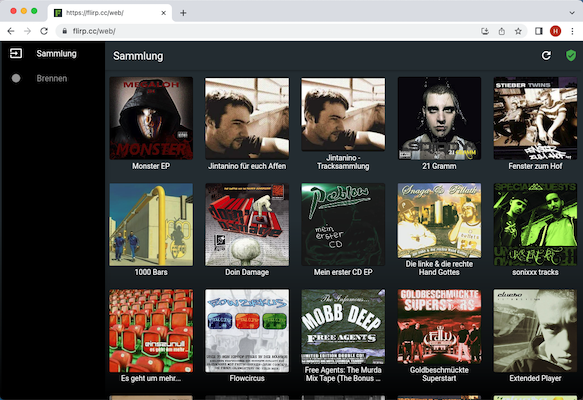This screenshot has width=583, height=400.
Task: Open the Extended Player album cover
Action: point(535,331)
